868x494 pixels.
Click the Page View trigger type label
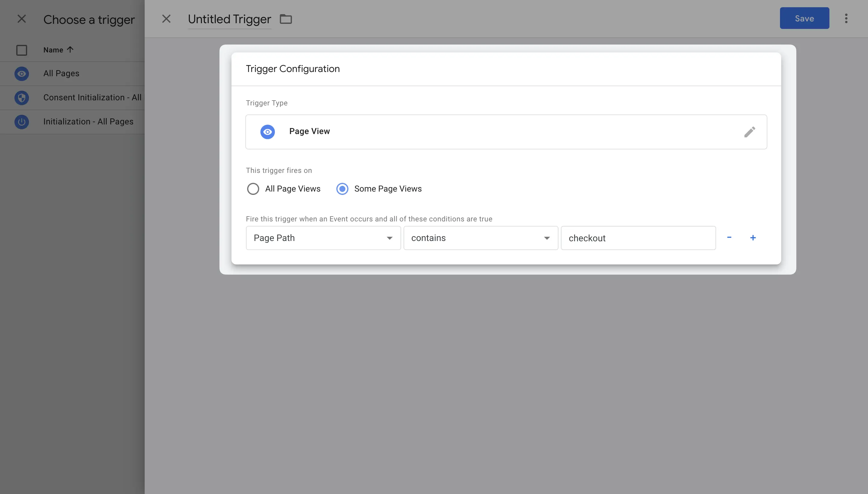coord(310,131)
